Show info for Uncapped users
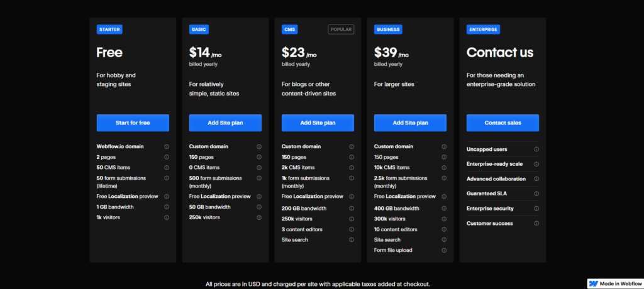 536,150
